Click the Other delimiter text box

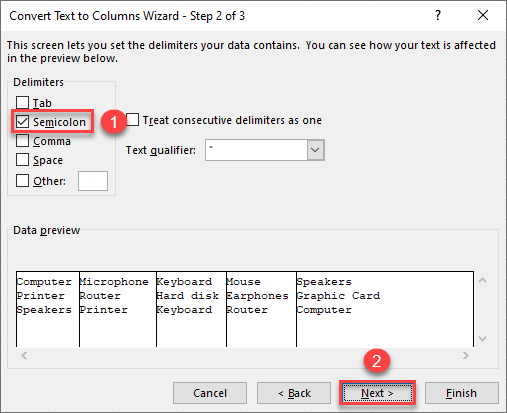93,181
